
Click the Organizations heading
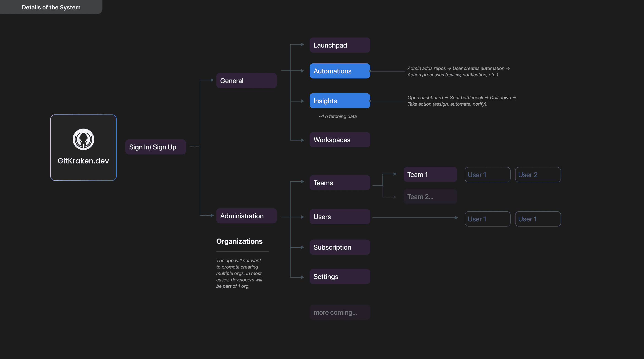[x=239, y=241]
